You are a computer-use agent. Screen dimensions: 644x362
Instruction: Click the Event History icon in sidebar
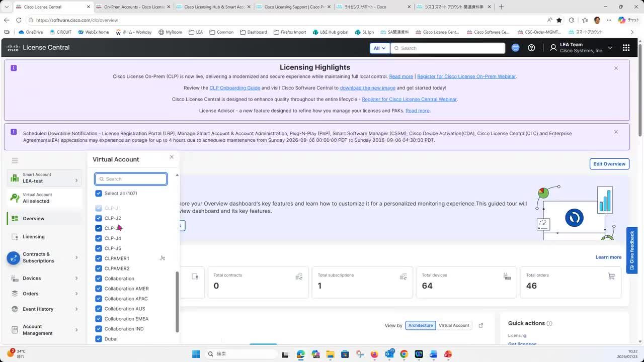(15, 309)
